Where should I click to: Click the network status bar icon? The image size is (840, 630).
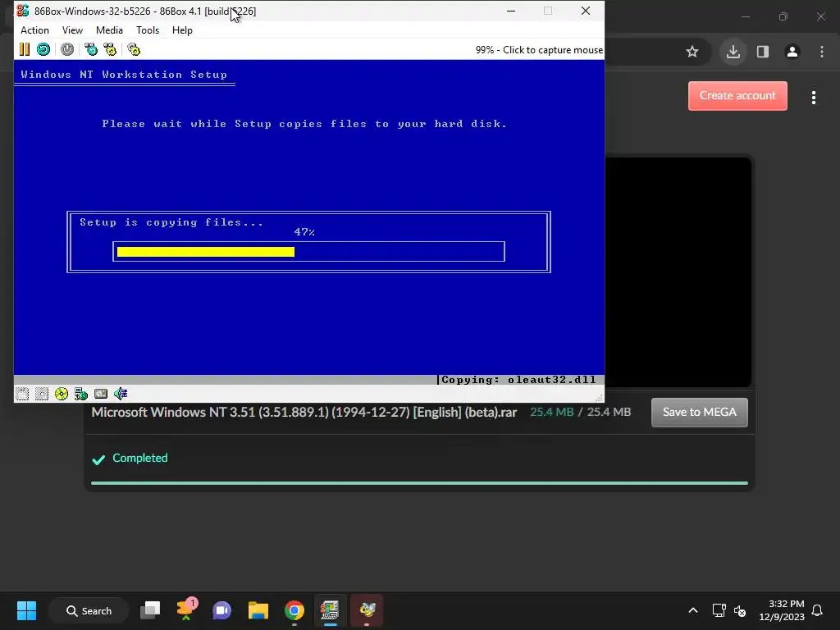[81, 394]
